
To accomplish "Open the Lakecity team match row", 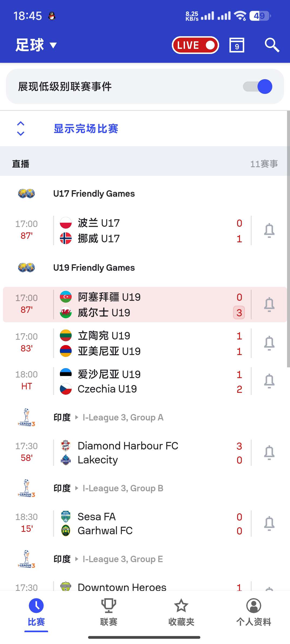I will [145, 453].
